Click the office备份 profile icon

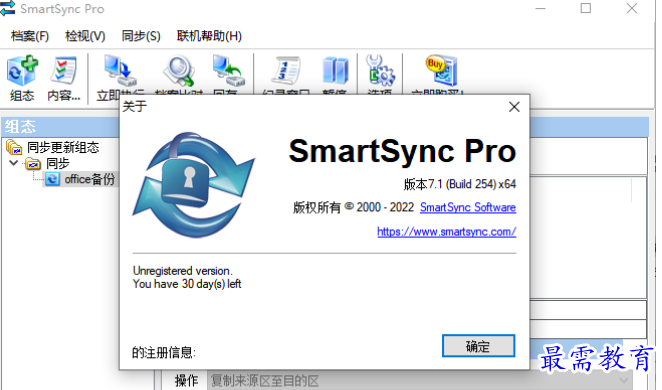[52, 179]
